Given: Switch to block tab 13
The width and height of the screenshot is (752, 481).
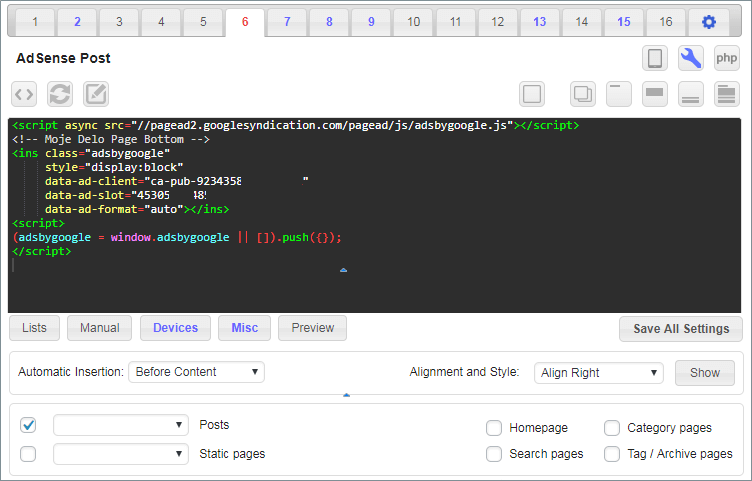Looking at the screenshot, I should pyautogui.click(x=540, y=22).
